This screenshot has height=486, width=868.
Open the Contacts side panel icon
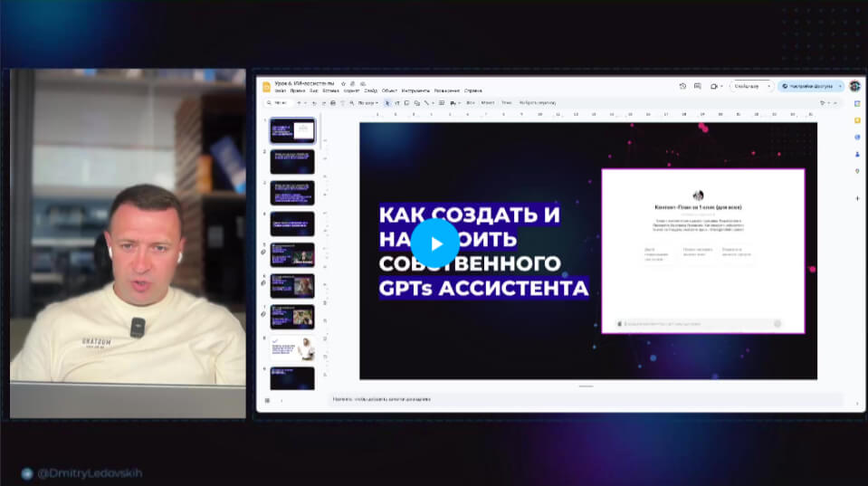pos(857,155)
